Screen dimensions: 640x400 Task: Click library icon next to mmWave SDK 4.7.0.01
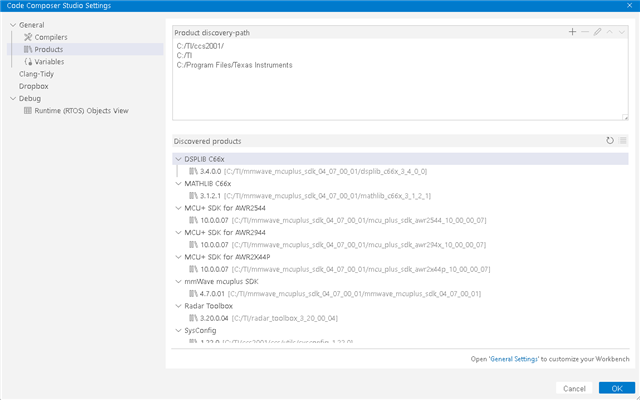coord(193,293)
